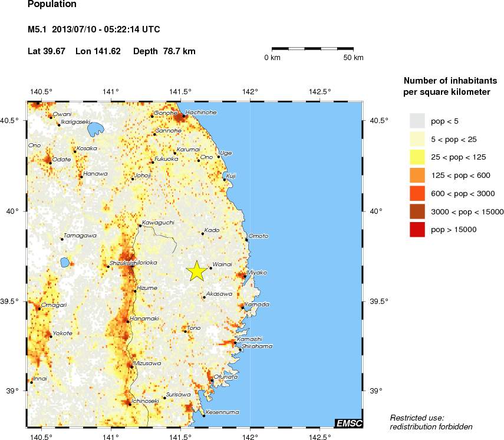The height and width of the screenshot is (440, 504).
Task: Click the orange '125 < pop < 600' swatch
Action: (417, 175)
